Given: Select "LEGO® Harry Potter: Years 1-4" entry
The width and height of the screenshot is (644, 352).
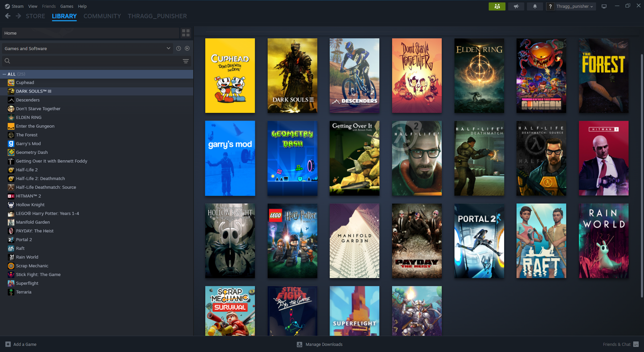Looking at the screenshot, I should (x=47, y=214).
